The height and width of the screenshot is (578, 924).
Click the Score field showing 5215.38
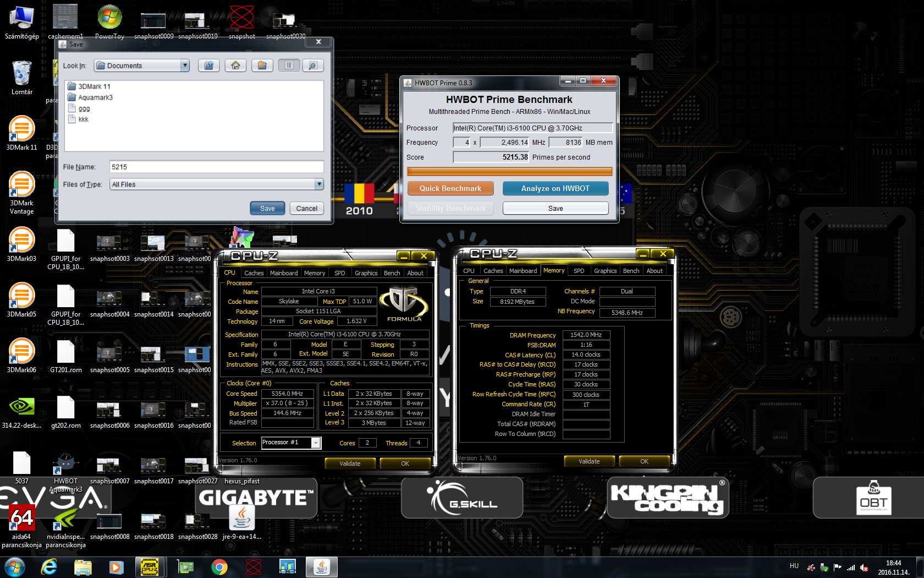pos(491,157)
